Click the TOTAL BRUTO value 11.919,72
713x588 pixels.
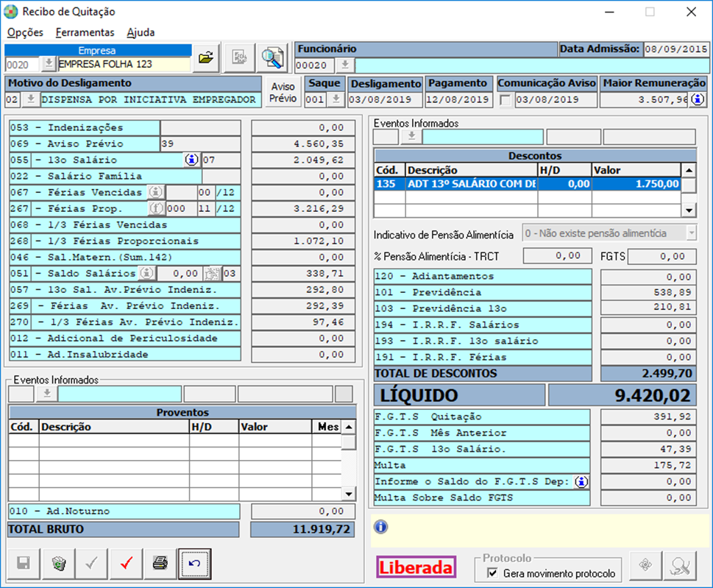pyautogui.click(x=302, y=529)
